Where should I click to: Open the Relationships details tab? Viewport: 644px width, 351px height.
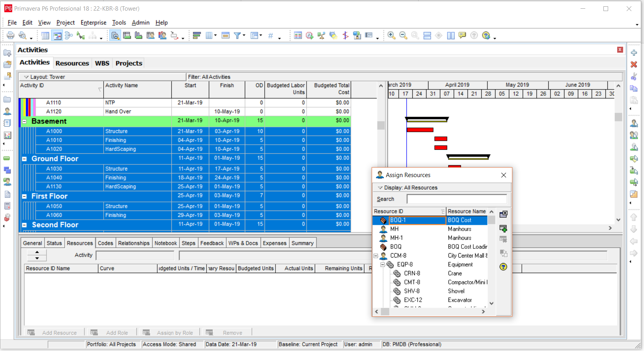[134, 243]
